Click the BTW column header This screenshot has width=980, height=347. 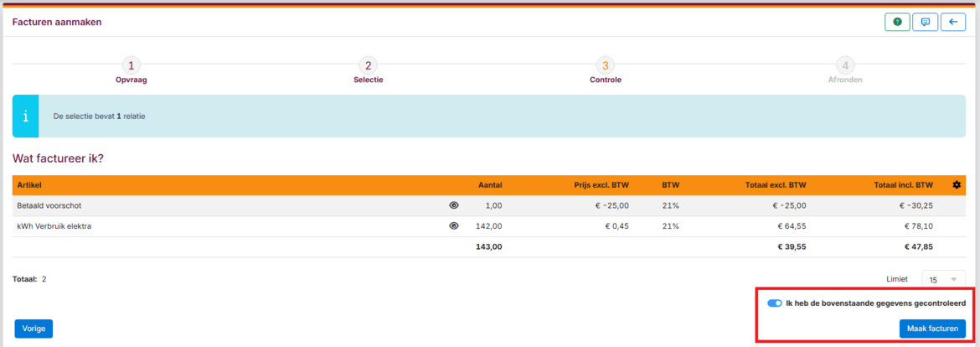pyautogui.click(x=671, y=185)
